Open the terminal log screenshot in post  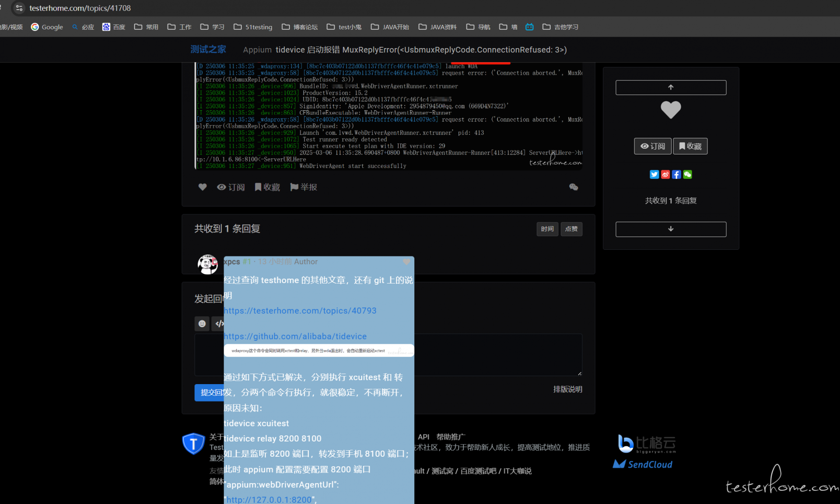pos(388,115)
